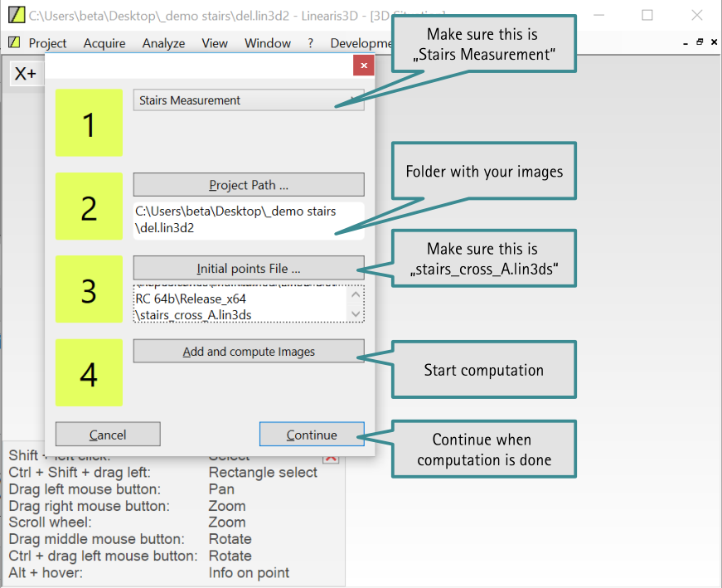722x588 pixels.
Task: Minimize the inner document window
Action: tap(685, 42)
